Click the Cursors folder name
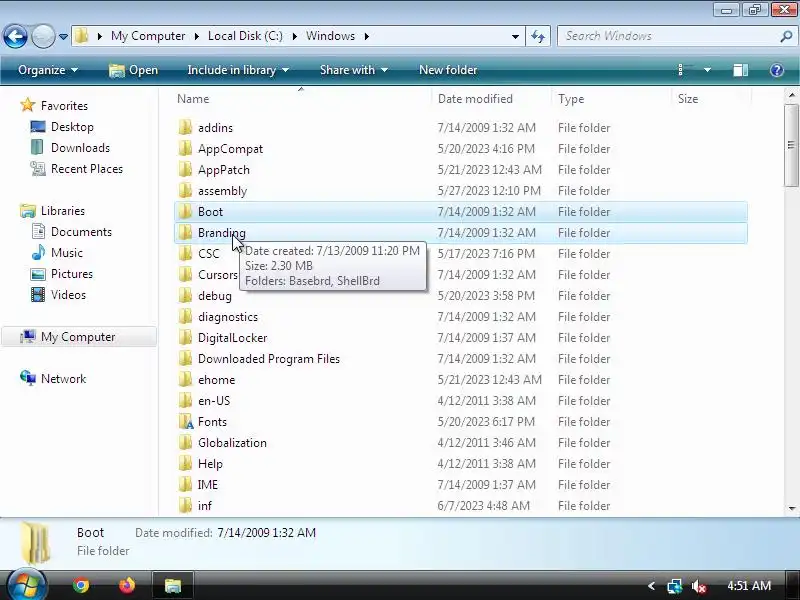 click(218, 274)
